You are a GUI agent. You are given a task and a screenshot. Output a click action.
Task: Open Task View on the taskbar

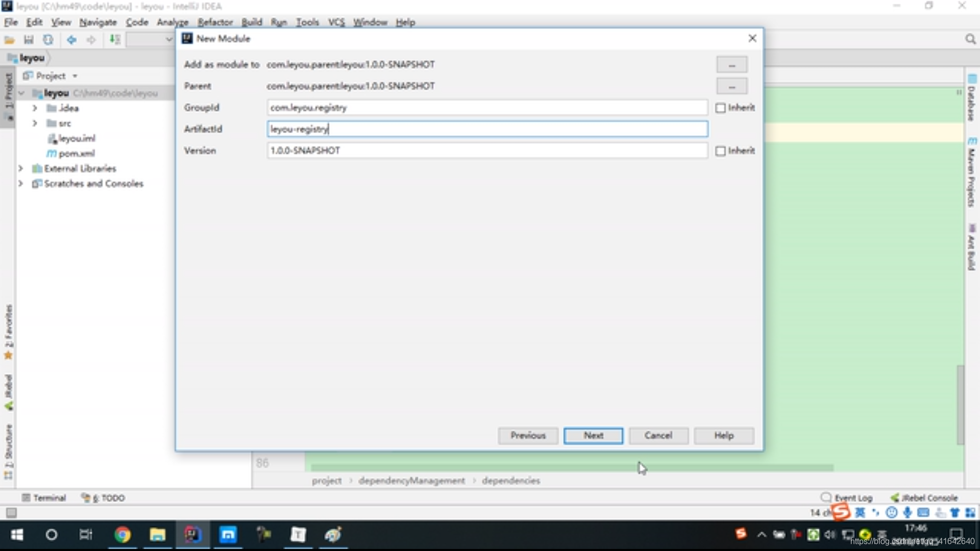click(86, 535)
